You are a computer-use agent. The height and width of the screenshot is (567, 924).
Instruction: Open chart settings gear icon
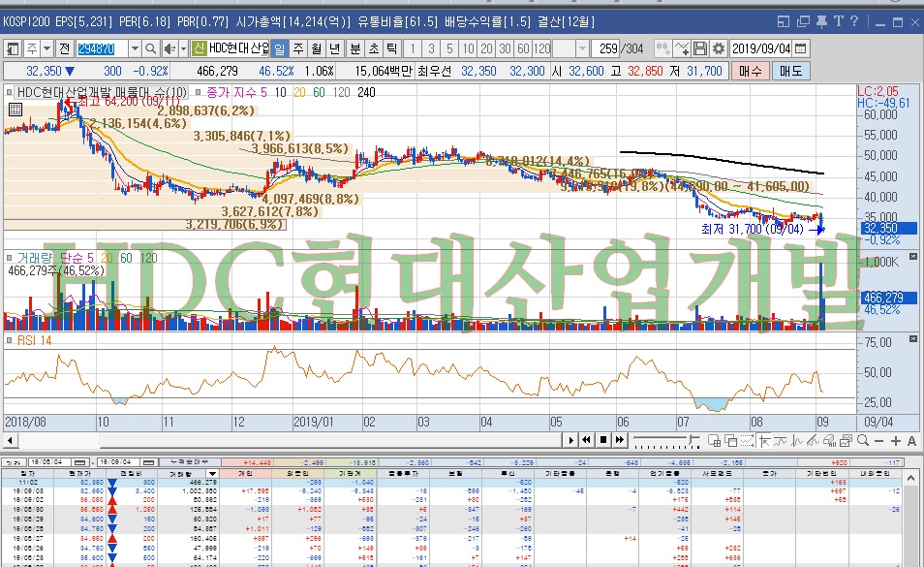click(x=719, y=48)
